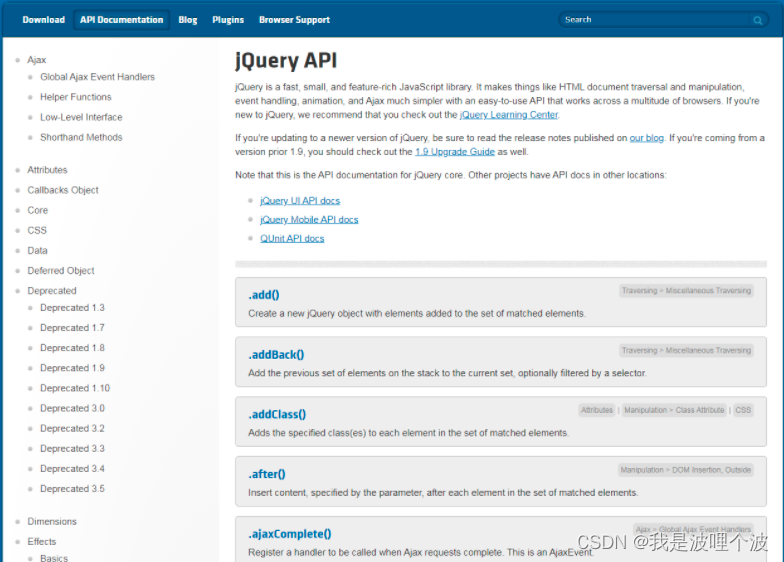Open the Browser Support menu item

pos(294,20)
